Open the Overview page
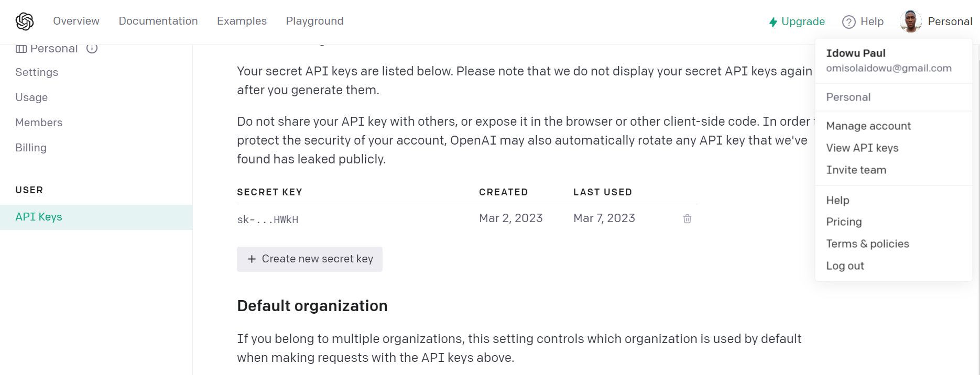The height and width of the screenshot is (375, 980). [76, 21]
